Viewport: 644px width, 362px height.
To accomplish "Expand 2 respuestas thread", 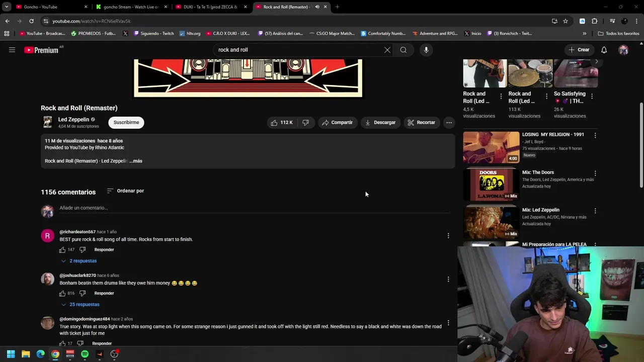I will 79,261.
